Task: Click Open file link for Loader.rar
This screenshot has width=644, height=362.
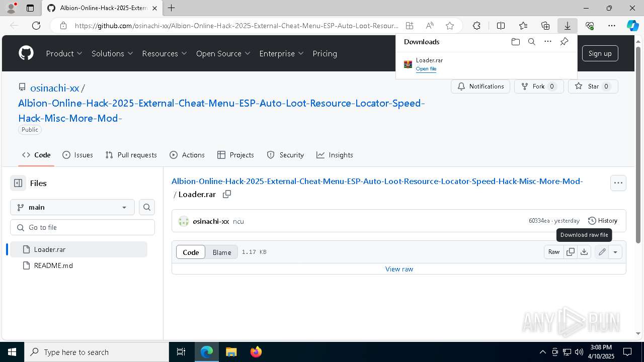Action: (x=426, y=69)
